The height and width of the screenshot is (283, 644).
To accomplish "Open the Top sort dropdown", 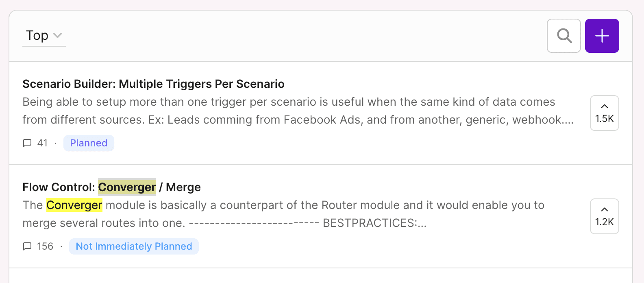I will pos(44,36).
